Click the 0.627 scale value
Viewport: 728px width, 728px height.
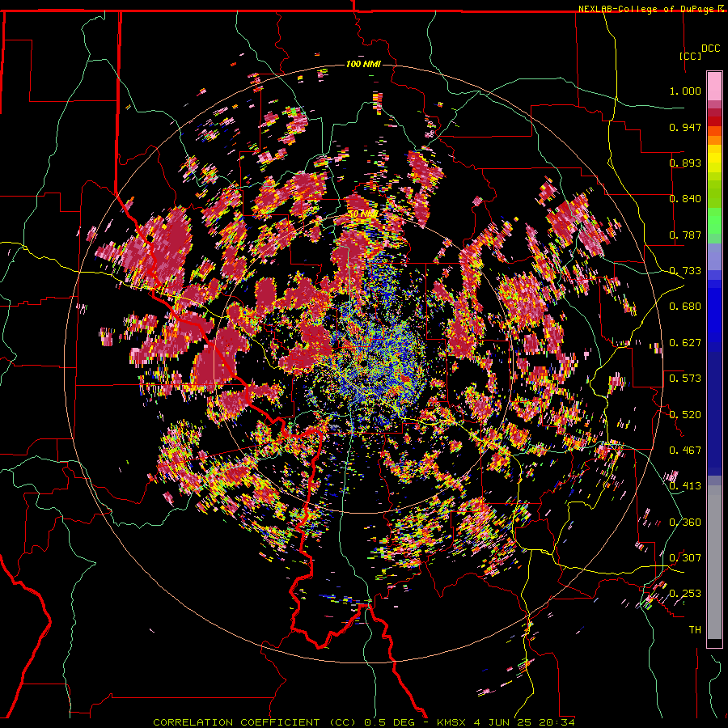coord(685,343)
